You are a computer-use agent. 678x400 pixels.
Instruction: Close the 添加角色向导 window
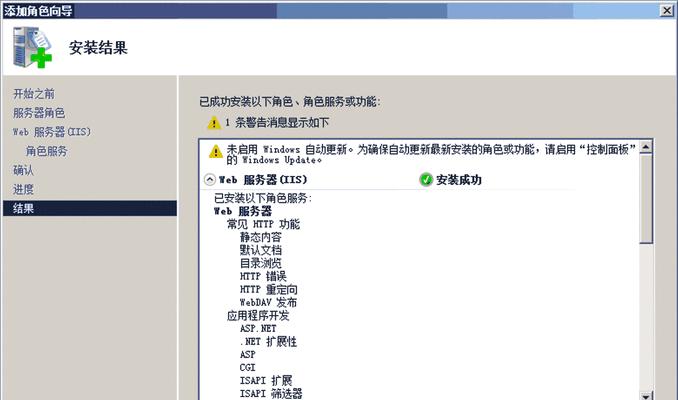click(x=667, y=10)
